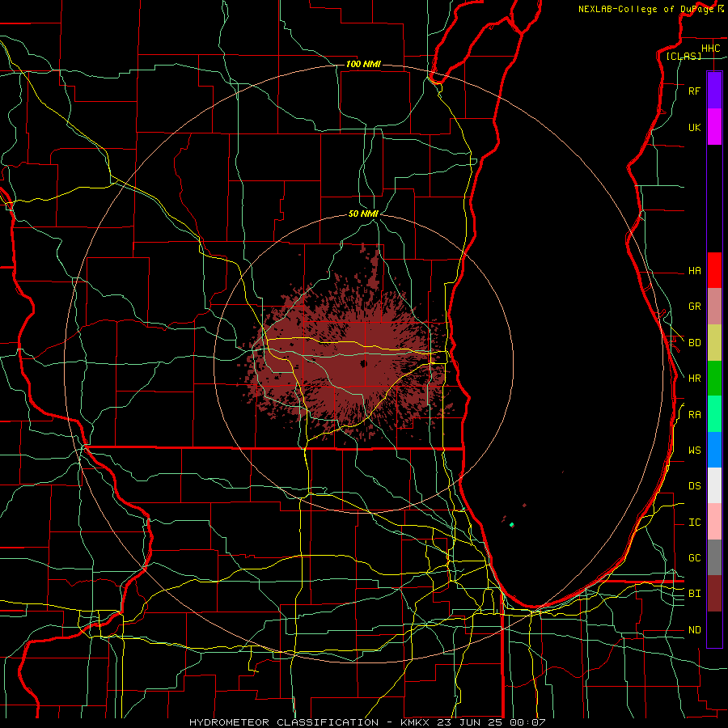This screenshot has width=728, height=728.
Task: Click the 50 NMI range ring label
Action: click(x=363, y=214)
